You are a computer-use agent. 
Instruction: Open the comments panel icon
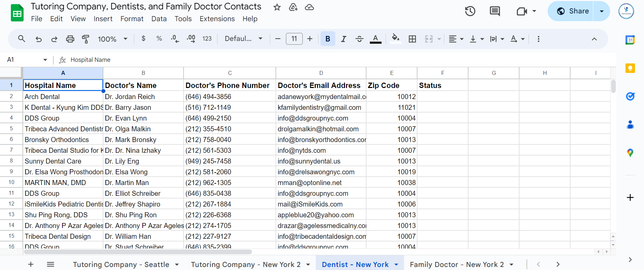click(494, 11)
